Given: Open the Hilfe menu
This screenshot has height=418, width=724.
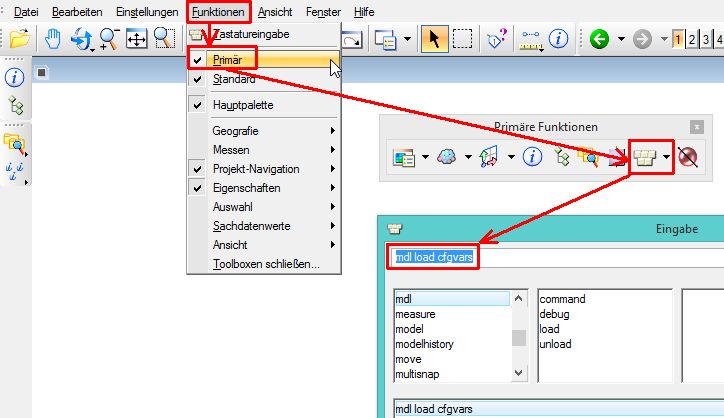Looking at the screenshot, I should coord(364,12).
